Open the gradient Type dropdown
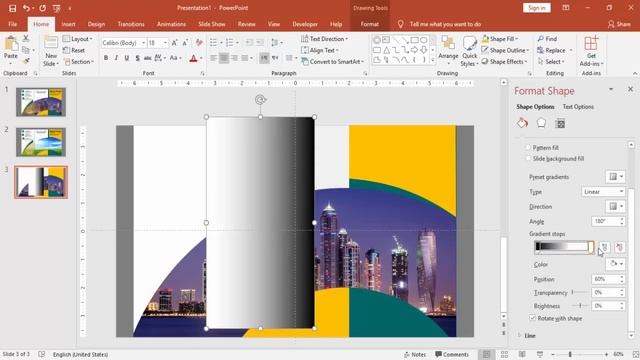The width and height of the screenshot is (640, 360). [x=603, y=191]
